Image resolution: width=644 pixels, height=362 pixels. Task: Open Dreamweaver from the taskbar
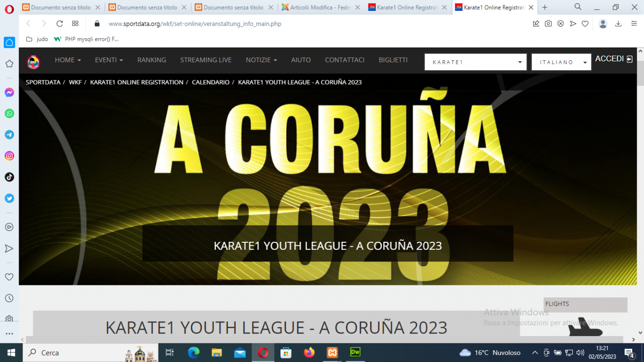[355, 352]
